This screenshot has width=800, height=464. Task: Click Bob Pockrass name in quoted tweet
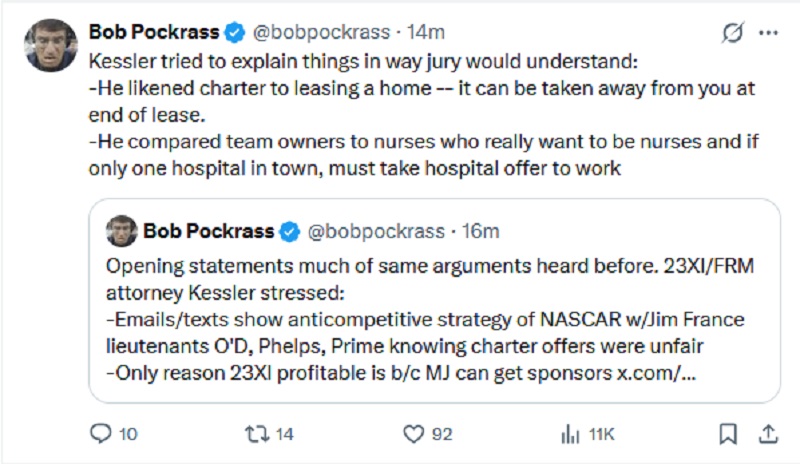[208, 231]
